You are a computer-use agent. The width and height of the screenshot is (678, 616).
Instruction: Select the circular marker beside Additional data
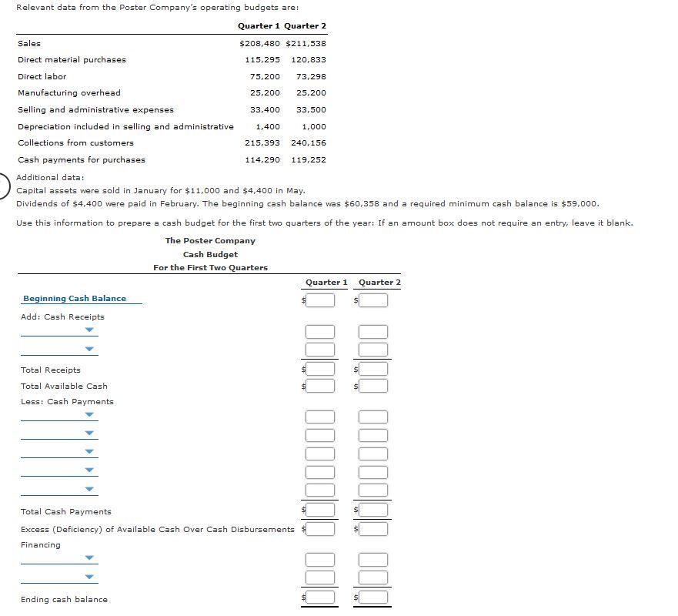coord(2,184)
